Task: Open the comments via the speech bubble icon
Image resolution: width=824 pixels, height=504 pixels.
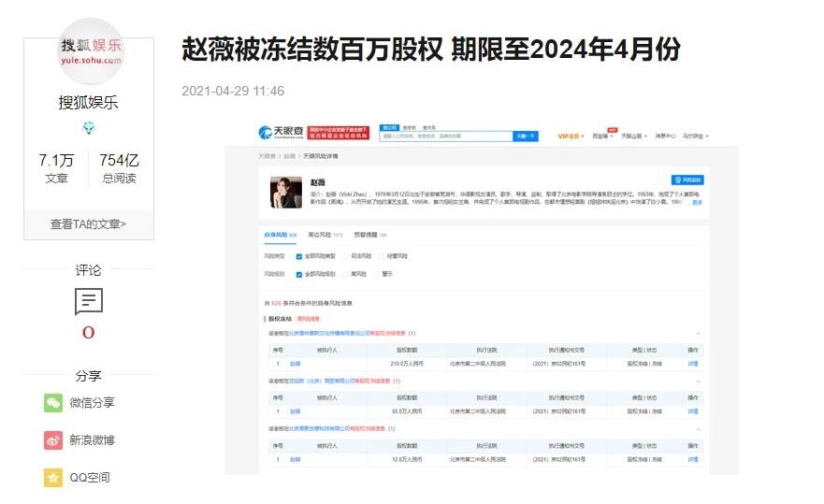Action: pos(89,301)
